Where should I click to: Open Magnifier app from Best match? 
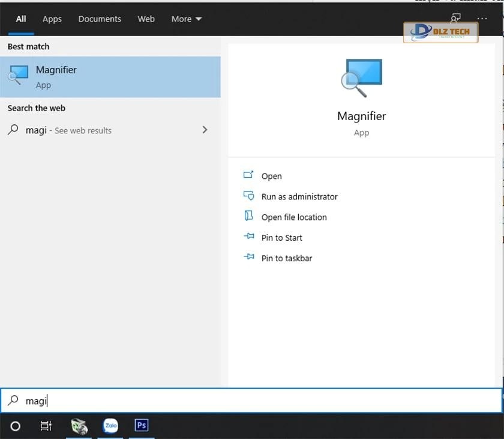pos(110,77)
